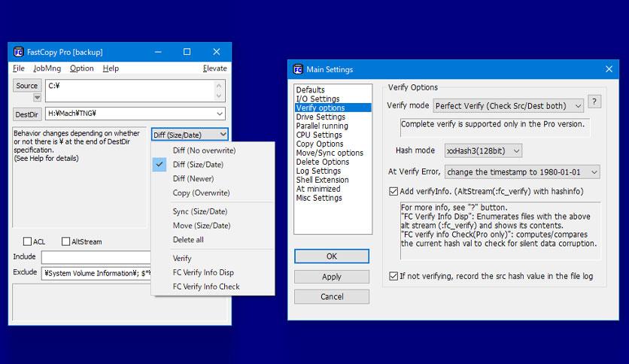
Task: Open the JobMng menu
Action: click(47, 68)
